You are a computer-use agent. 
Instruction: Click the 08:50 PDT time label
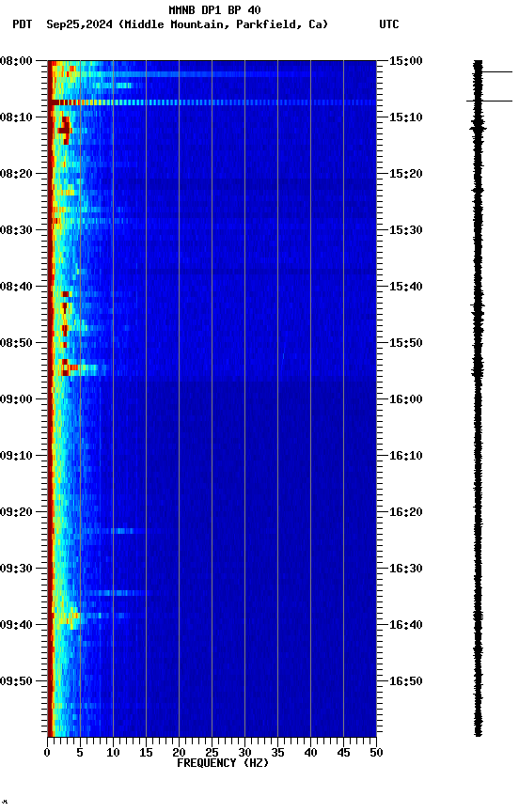coord(16,343)
